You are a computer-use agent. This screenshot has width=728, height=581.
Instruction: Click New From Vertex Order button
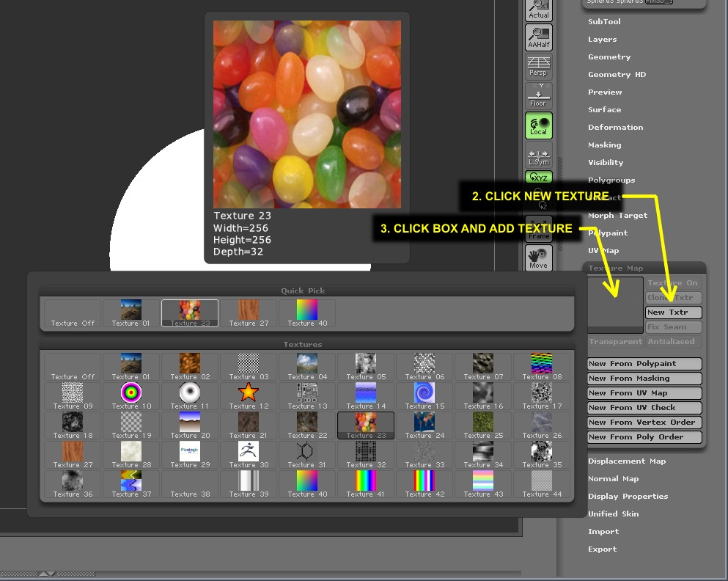click(x=644, y=422)
